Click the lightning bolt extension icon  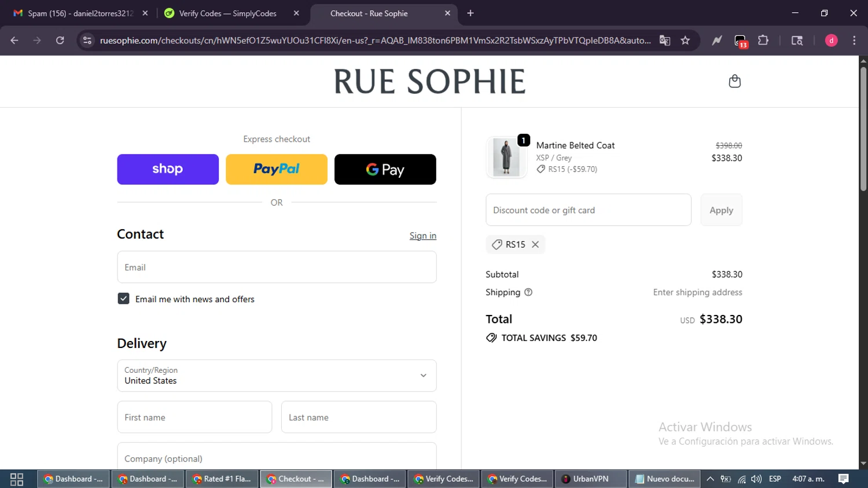pos(717,40)
